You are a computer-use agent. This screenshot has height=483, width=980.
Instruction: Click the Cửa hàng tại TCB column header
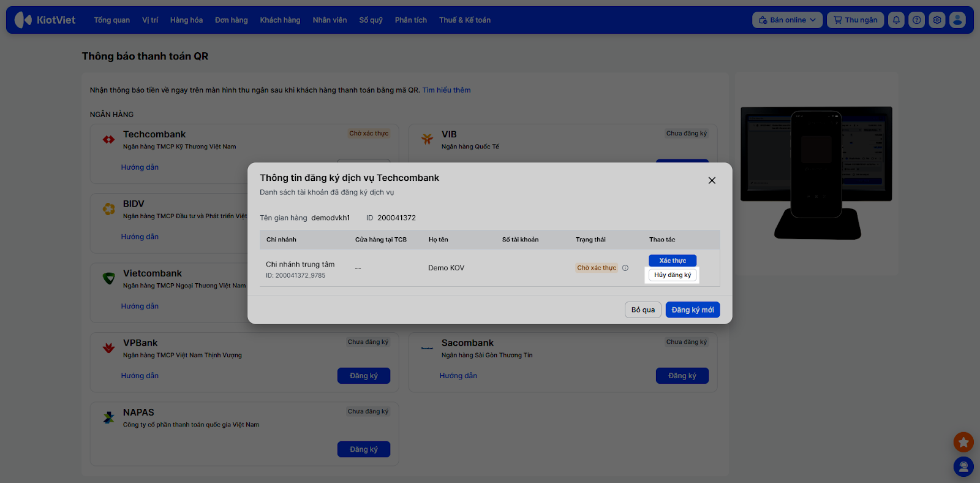381,240
